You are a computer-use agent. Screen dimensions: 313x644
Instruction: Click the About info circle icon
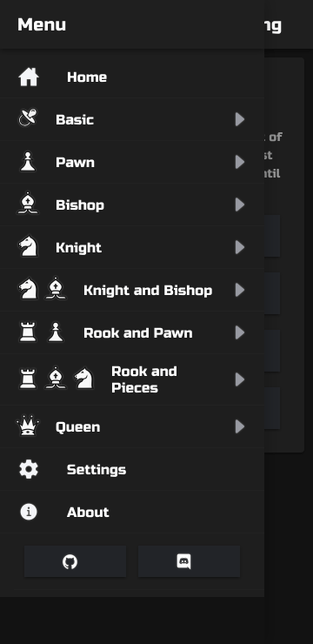click(29, 512)
